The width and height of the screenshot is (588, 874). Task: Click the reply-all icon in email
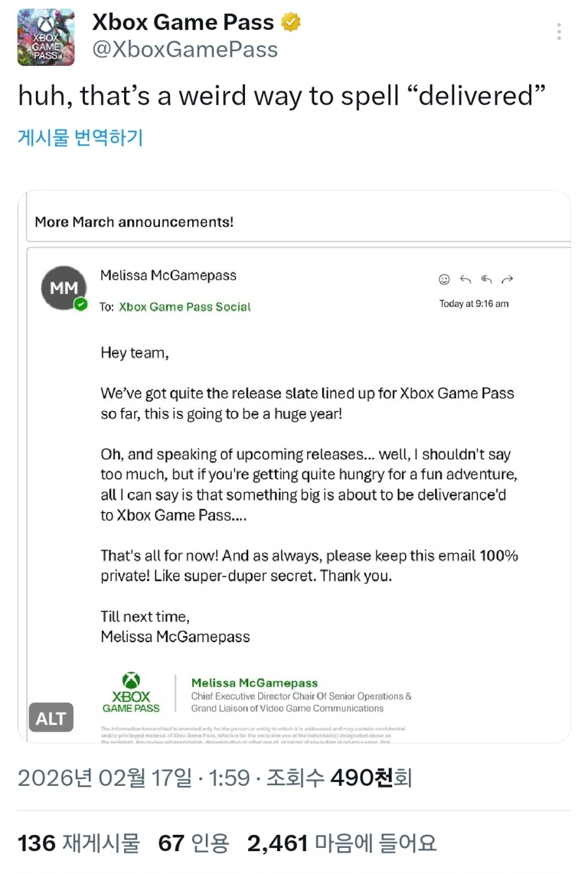pyautogui.click(x=486, y=280)
